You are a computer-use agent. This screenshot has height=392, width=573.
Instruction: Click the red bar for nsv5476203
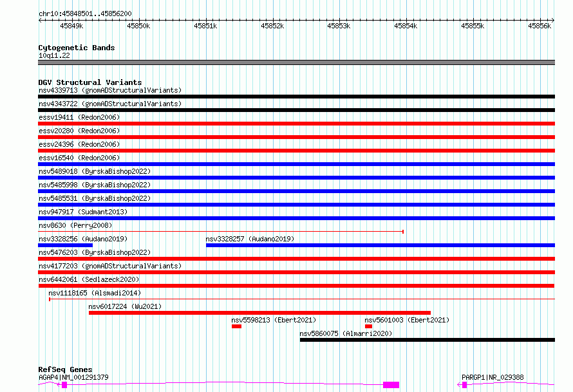[x=296, y=259]
